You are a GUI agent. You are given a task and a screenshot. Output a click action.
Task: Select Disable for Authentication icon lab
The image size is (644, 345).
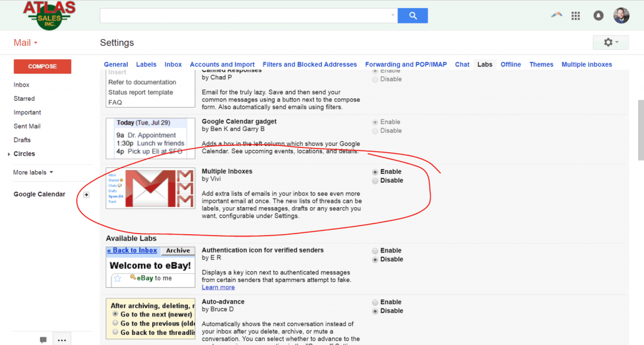(x=375, y=260)
